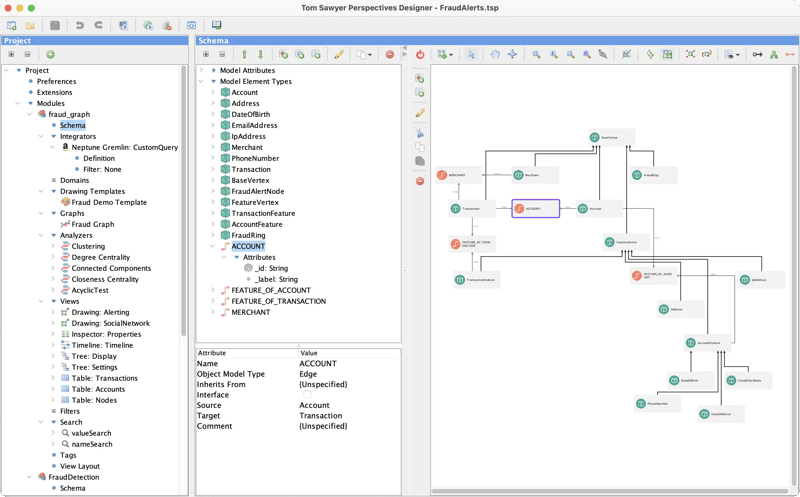This screenshot has width=800, height=497.
Task: Click the red power icon above the diagram
Action: pyautogui.click(x=420, y=54)
